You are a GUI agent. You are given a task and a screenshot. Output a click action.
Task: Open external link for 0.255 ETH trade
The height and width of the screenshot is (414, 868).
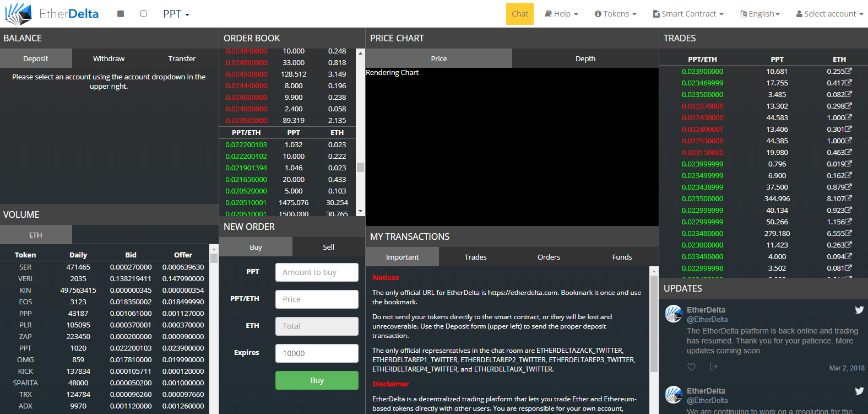[849, 71]
